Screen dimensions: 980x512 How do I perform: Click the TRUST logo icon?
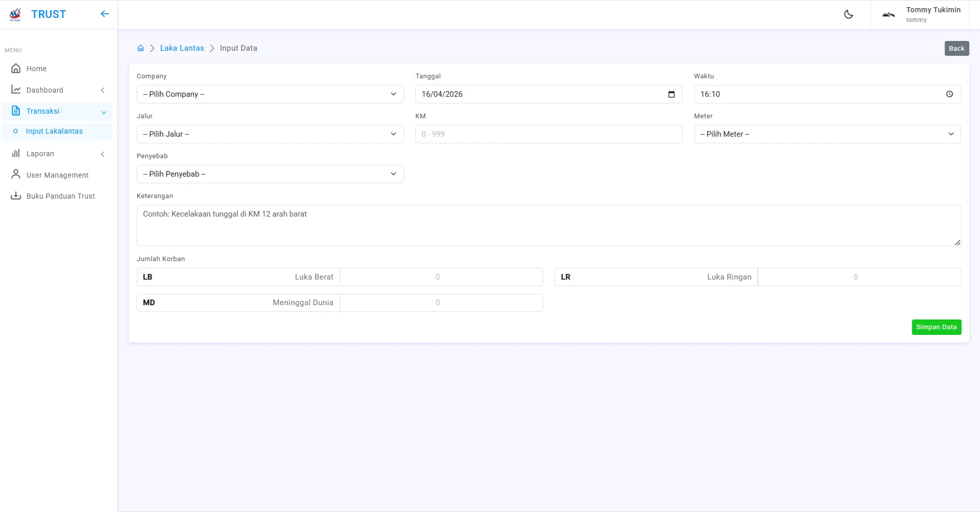[x=15, y=14]
